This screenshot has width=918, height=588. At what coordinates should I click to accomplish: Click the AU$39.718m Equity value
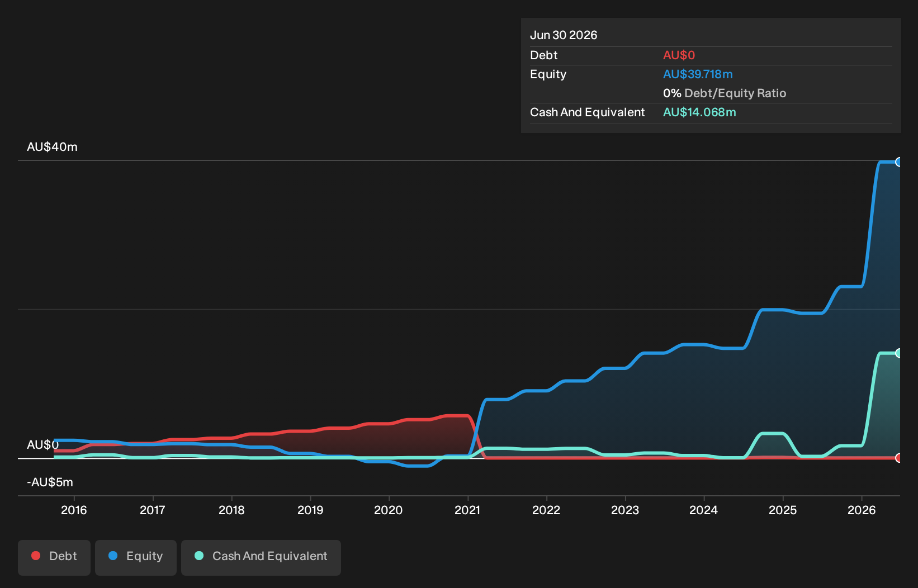pyautogui.click(x=698, y=74)
